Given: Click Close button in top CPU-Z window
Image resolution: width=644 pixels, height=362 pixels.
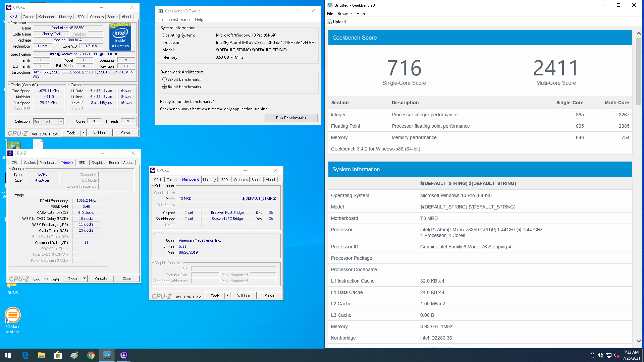Looking at the screenshot, I should [125, 133].
